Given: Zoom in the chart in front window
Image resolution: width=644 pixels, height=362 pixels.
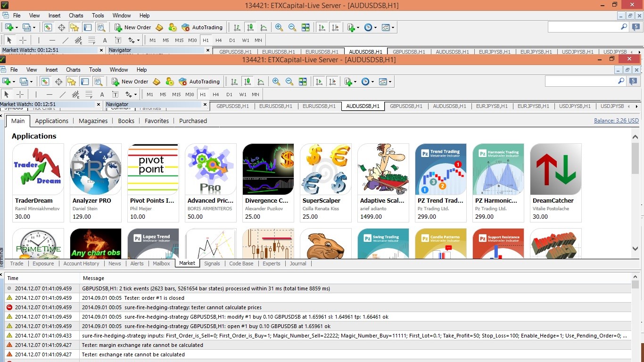Looking at the screenshot, I should point(276,82).
